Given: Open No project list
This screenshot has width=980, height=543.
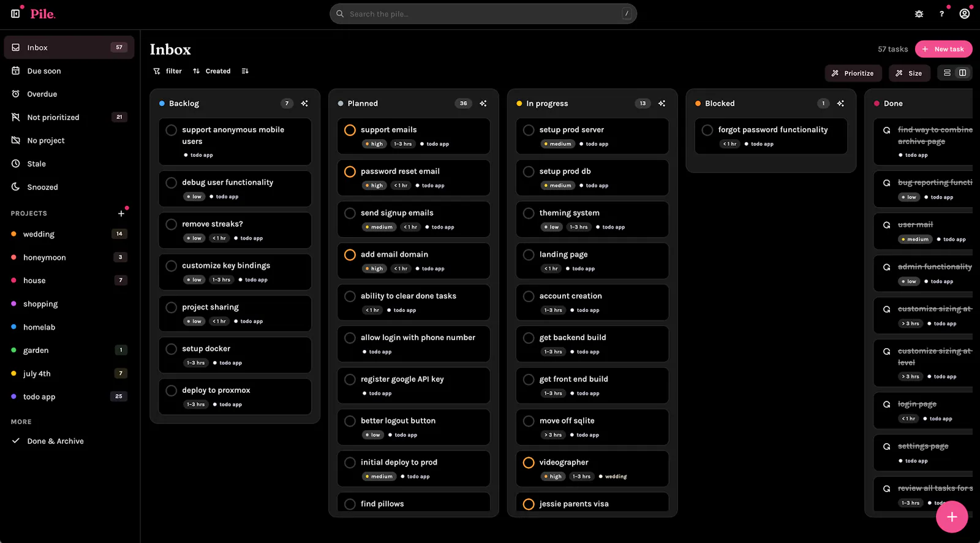Looking at the screenshot, I should (x=69, y=140).
